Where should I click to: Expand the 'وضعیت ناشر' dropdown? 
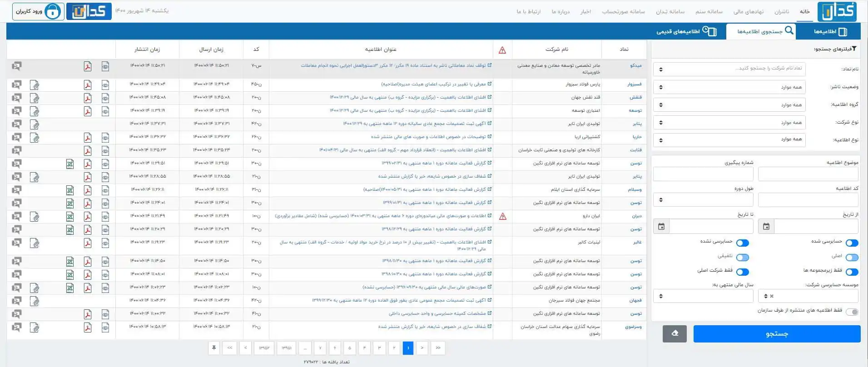[729, 87]
